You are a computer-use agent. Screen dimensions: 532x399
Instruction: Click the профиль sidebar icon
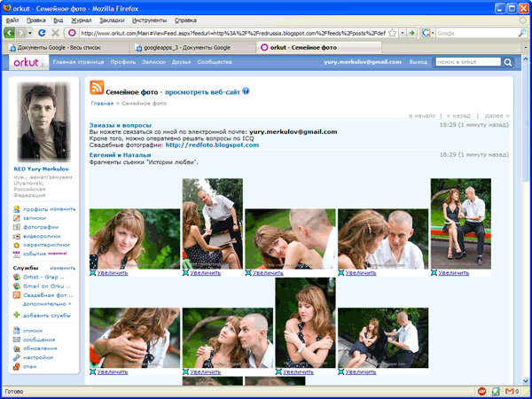click(x=16, y=209)
